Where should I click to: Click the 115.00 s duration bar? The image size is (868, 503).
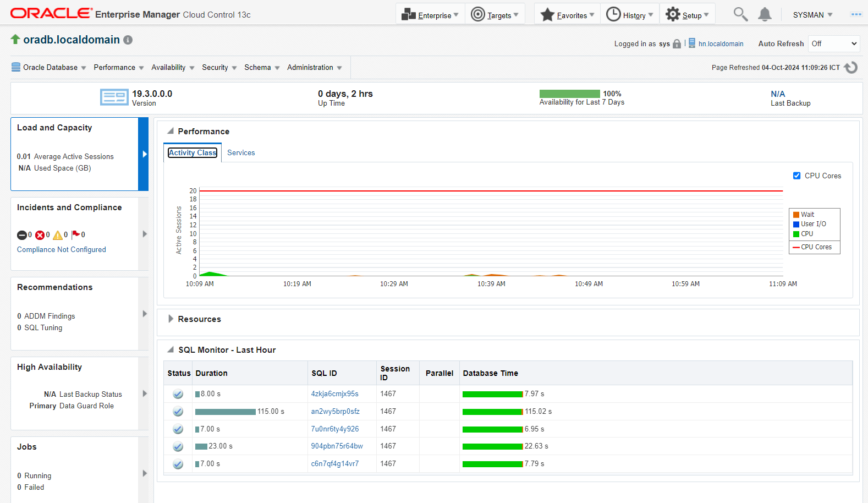(x=226, y=412)
